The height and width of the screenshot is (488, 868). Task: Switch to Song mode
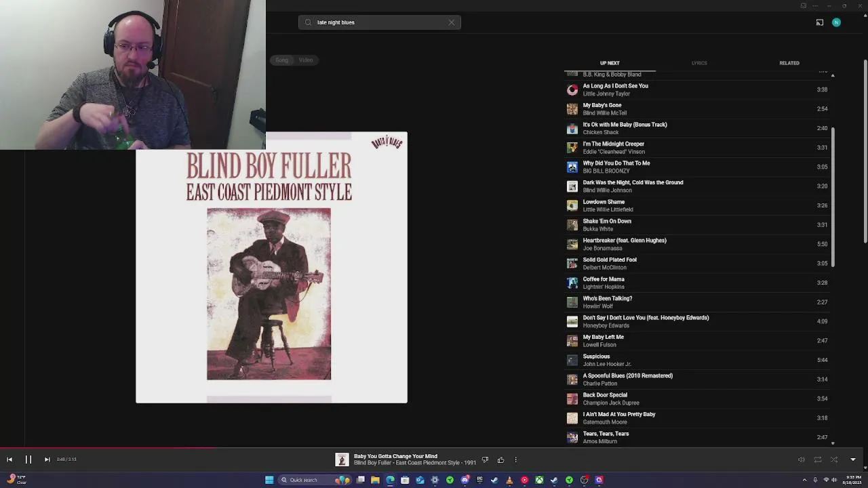[281, 60]
